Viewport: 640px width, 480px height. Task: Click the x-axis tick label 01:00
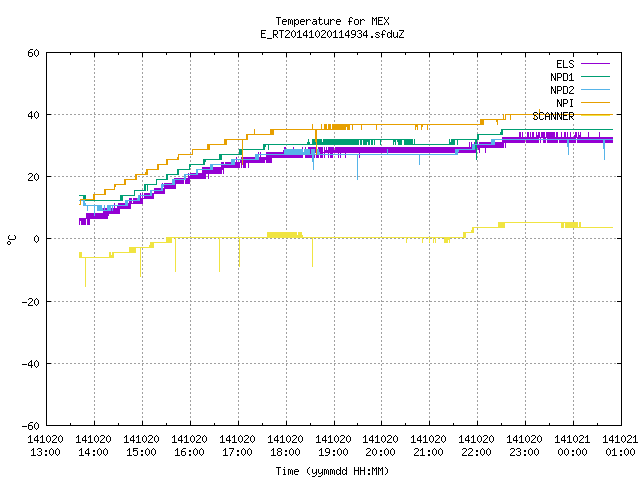[x=620, y=452]
